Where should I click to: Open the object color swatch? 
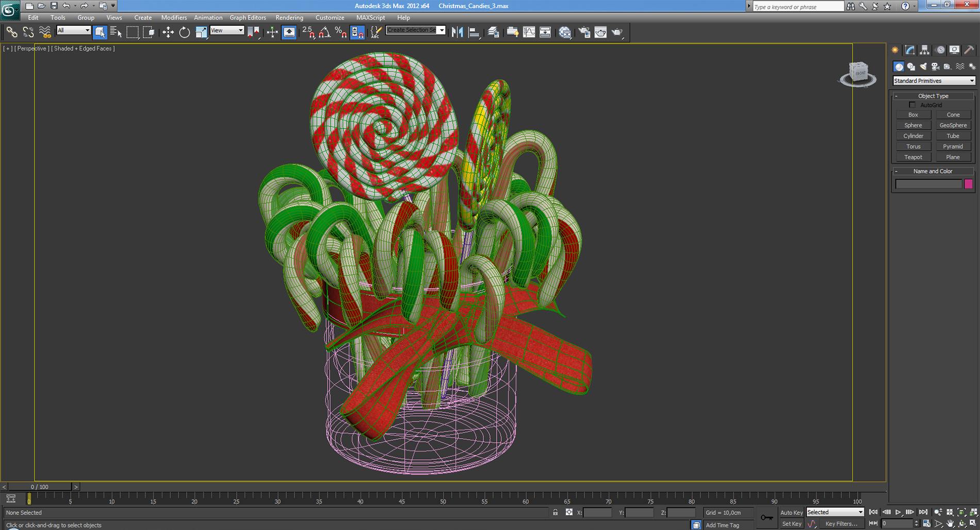[969, 184]
